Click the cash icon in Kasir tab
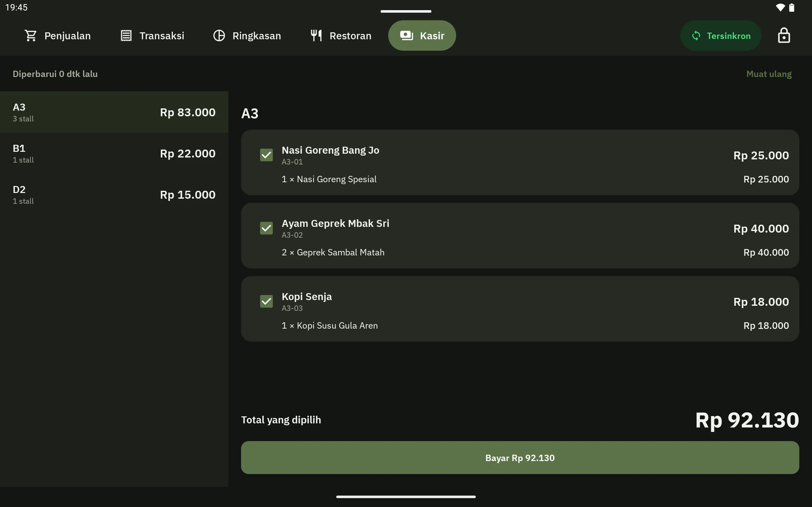Screen dimensions: 812x507 coord(406,35)
